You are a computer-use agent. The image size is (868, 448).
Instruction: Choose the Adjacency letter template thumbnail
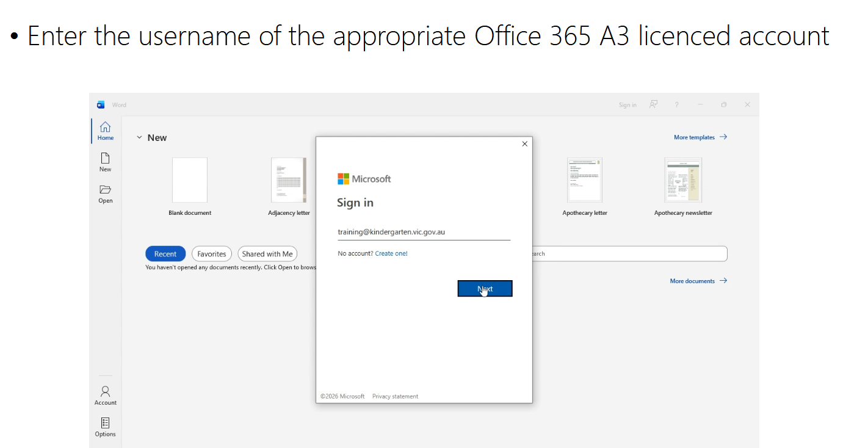point(289,180)
